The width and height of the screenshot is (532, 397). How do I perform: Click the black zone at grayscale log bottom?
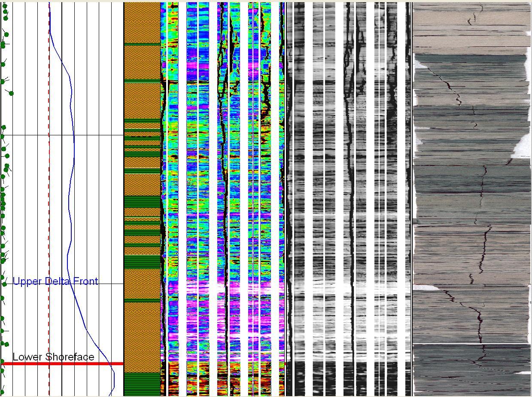348,378
